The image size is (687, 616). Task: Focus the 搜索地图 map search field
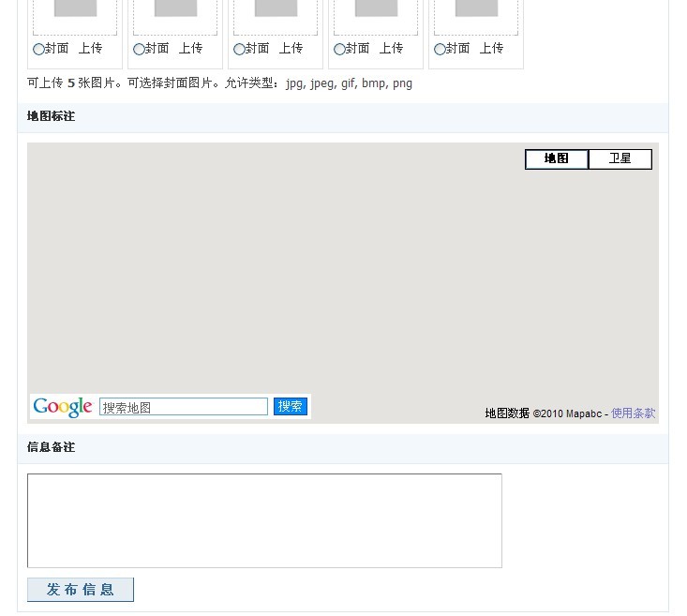coord(184,407)
